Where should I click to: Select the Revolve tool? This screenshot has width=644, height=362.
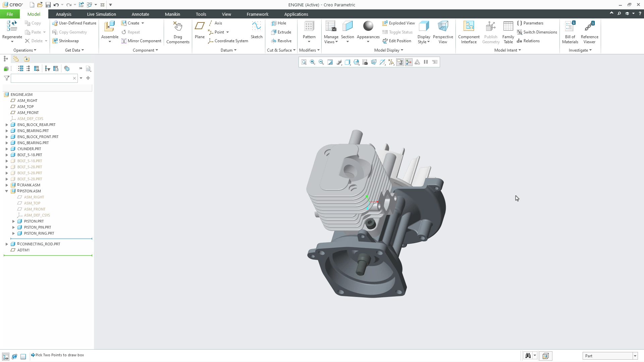pyautogui.click(x=281, y=41)
